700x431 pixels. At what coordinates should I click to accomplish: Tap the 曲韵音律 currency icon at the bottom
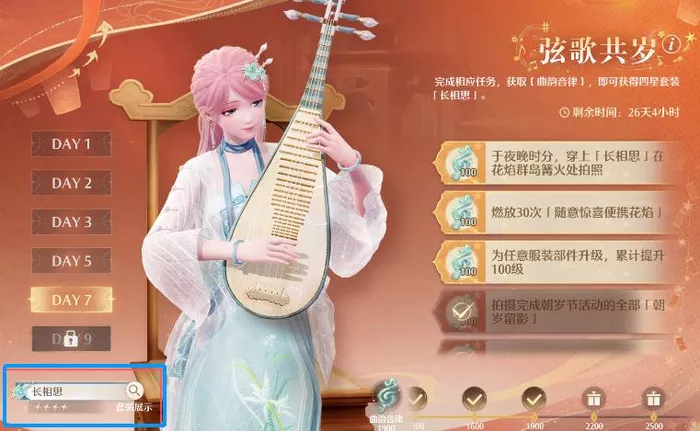click(x=387, y=396)
